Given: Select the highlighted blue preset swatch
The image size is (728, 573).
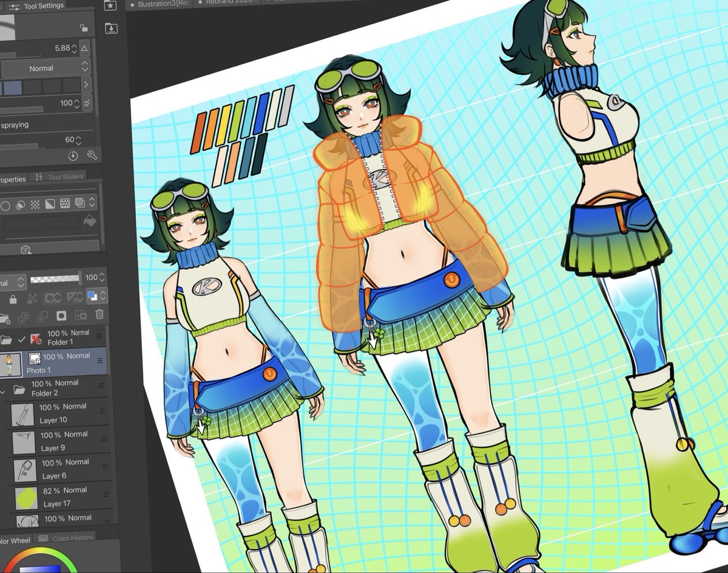Looking at the screenshot, I should 13,87.
